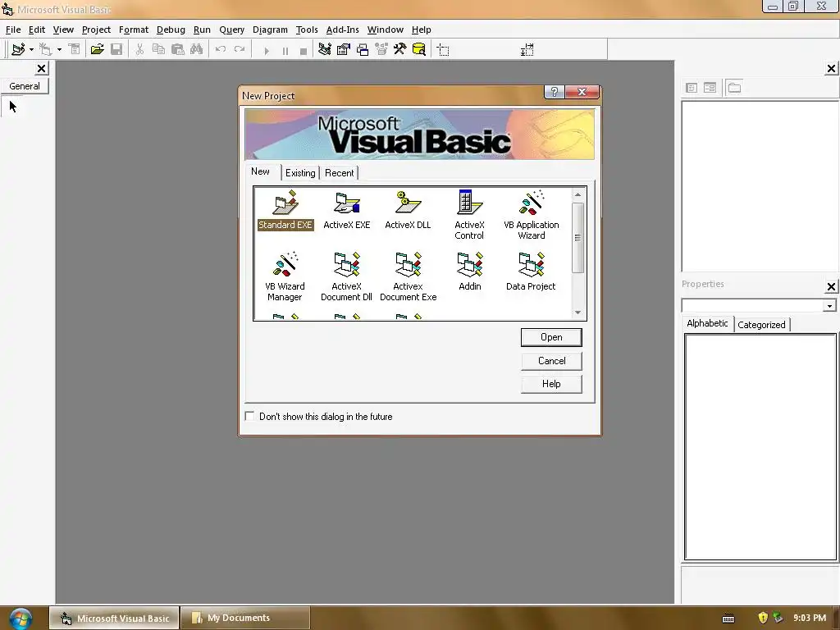This screenshot has width=840, height=630.
Task: Click the Start run arrow icon
Action: point(267,50)
